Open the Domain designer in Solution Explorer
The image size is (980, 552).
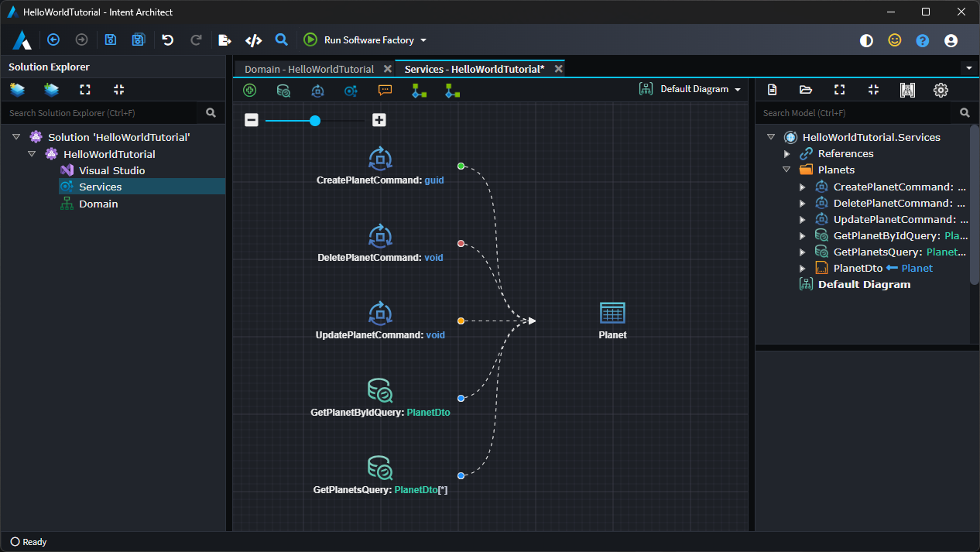(98, 204)
